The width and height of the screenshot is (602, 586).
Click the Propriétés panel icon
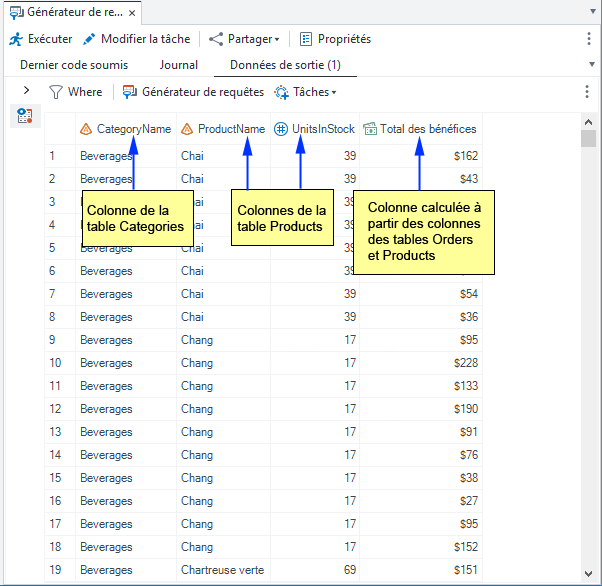click(306, 39)
